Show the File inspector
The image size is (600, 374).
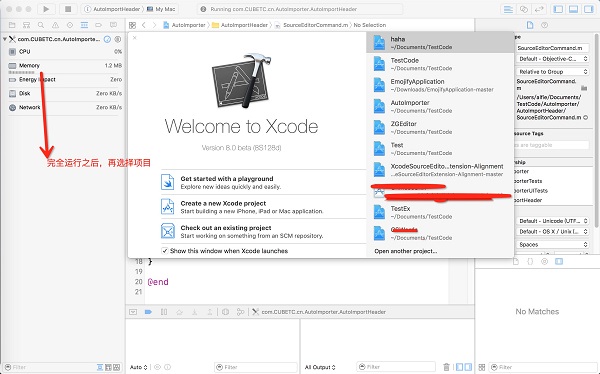[x=530, y=25]
